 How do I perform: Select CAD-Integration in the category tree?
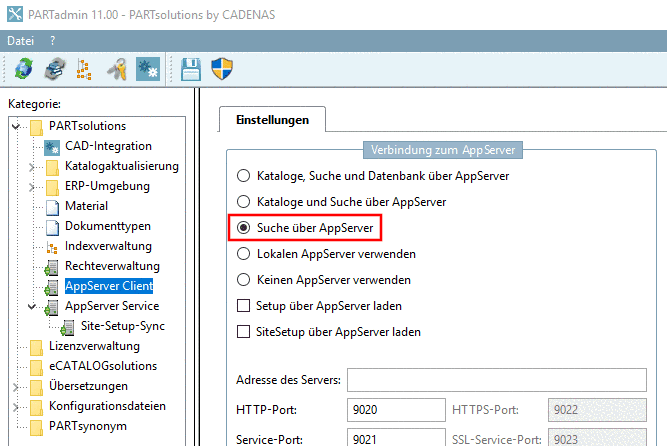(x=108, y=146)
